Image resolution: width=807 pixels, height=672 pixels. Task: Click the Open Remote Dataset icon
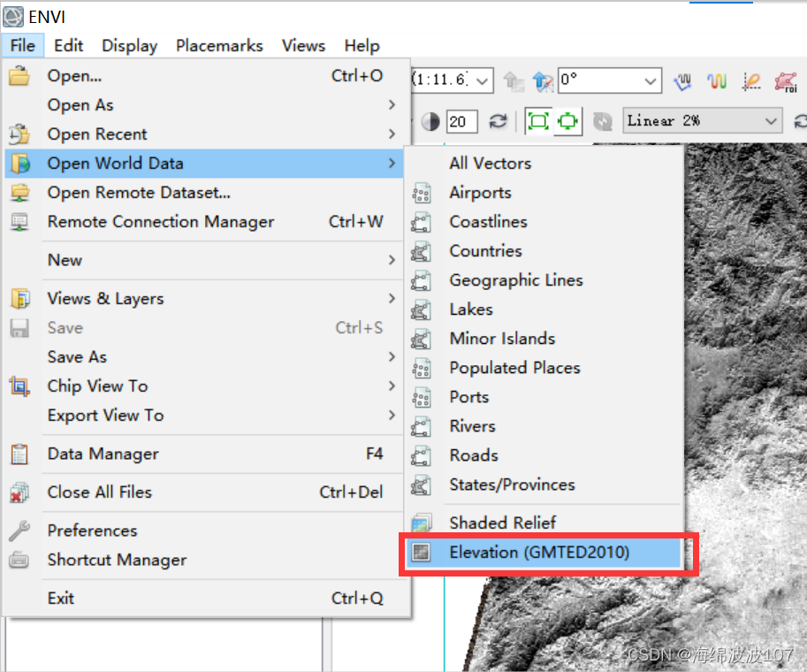pos(19,193)
